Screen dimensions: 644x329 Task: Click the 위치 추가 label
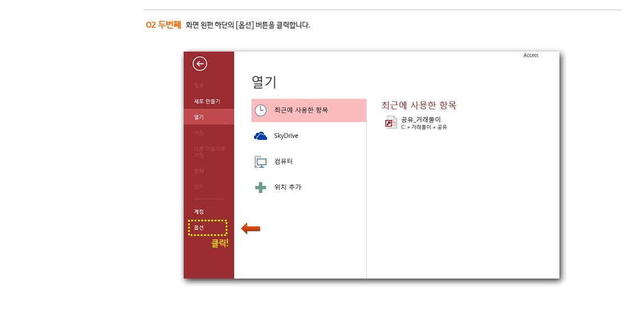pos(287,187)
